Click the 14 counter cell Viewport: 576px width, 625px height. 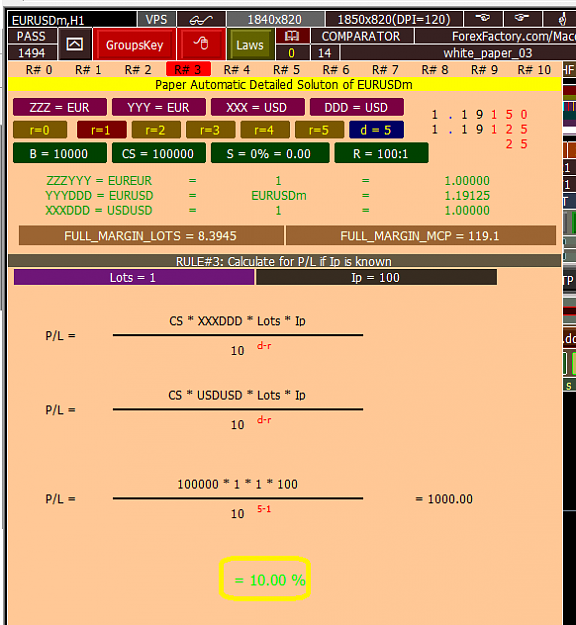tap(325, 53)
